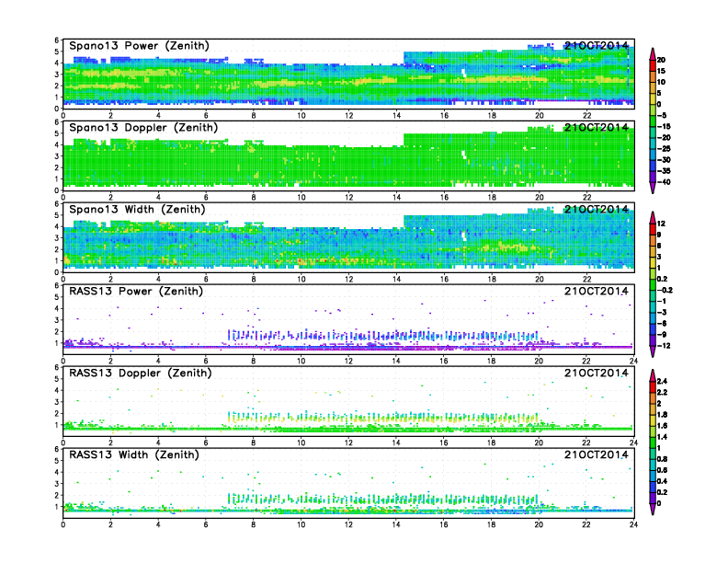Click the 21OCT2014 date in RASS13 Width panel
728x563 pixels.
(597, 454)
